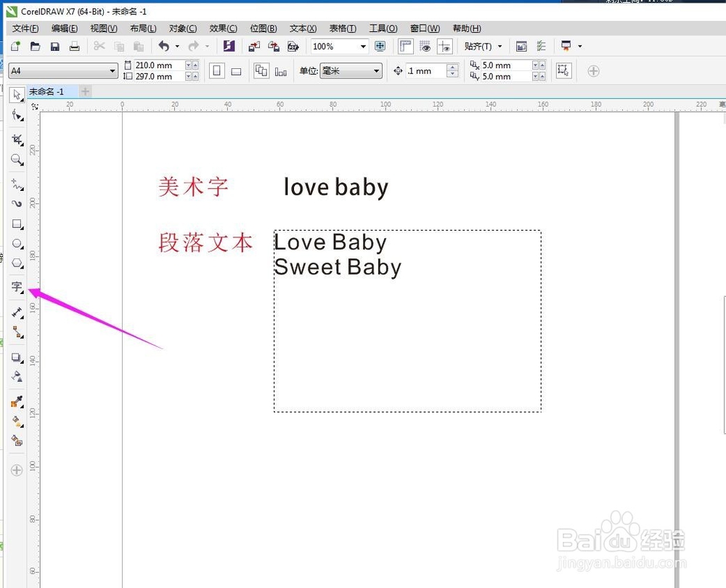
Task: Open a document with folder icon
Action: (35, 46)
